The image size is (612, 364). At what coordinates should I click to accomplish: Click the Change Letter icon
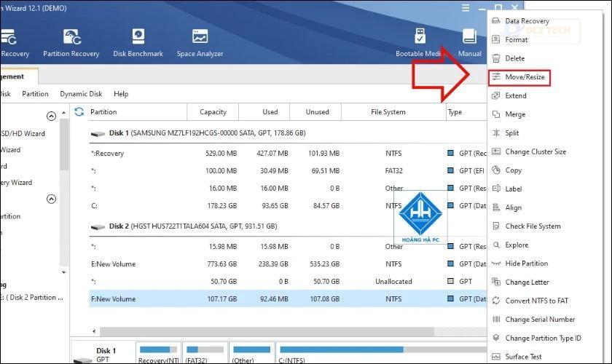[496, 282]
